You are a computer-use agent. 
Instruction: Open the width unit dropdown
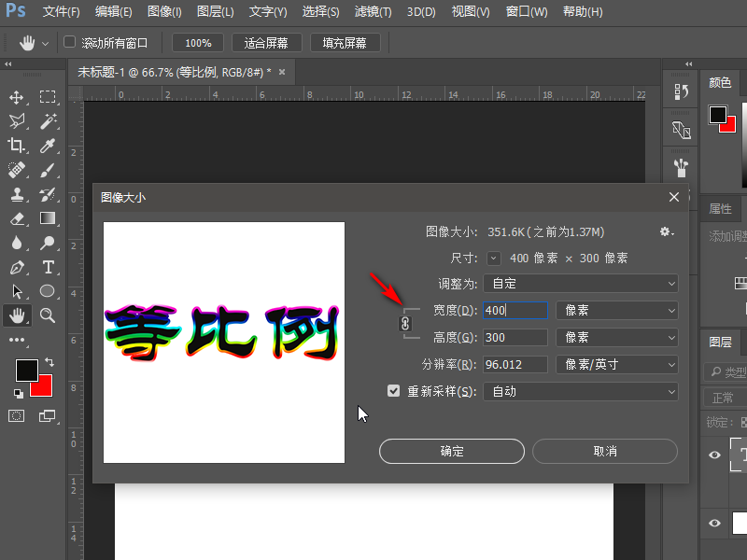[x=616, y=311]
